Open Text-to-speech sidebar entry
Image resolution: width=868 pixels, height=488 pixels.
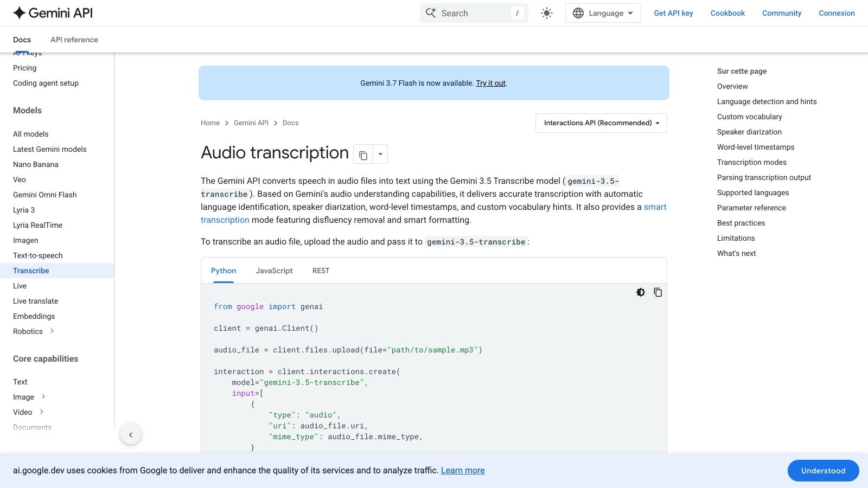[x=37, y=255]
